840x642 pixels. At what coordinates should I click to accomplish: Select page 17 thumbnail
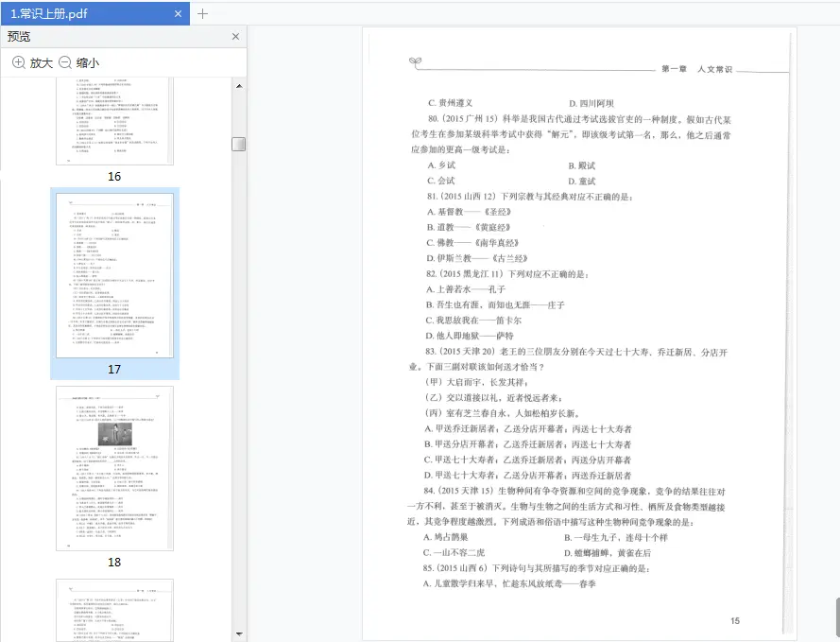click(114, 275)
